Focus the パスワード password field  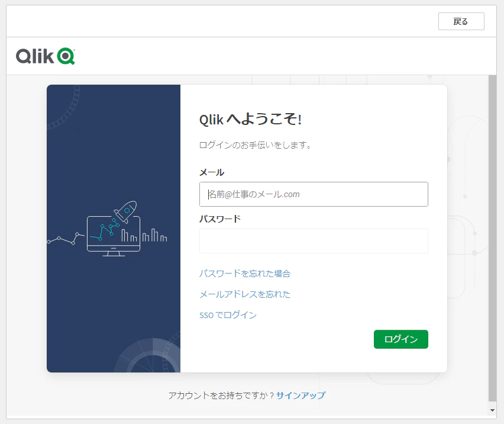point(314,241)
